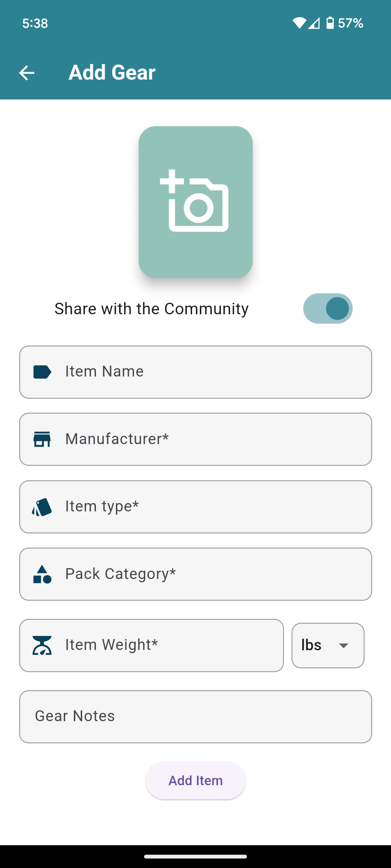Open the lbs weight unit dropdown

[x=328, y=645]
